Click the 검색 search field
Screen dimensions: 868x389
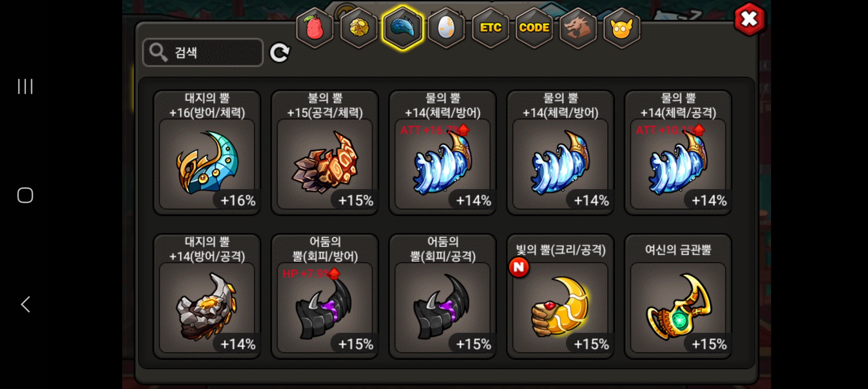pyautogui.click(x=203, y=53)
